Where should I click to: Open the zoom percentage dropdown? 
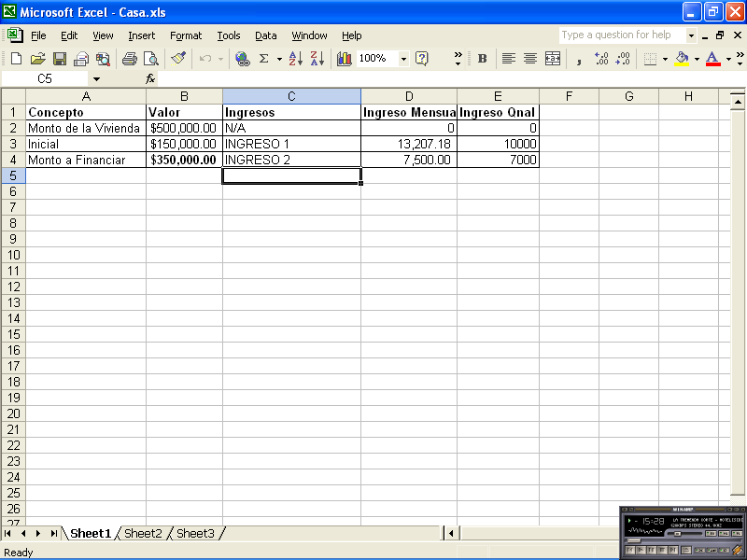pos(403,59)
